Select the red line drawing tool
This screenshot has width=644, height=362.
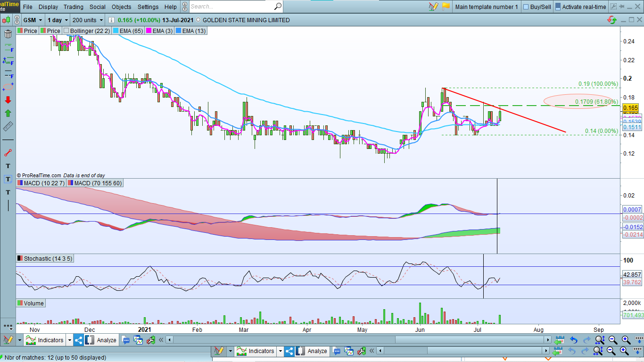point(8,153)
